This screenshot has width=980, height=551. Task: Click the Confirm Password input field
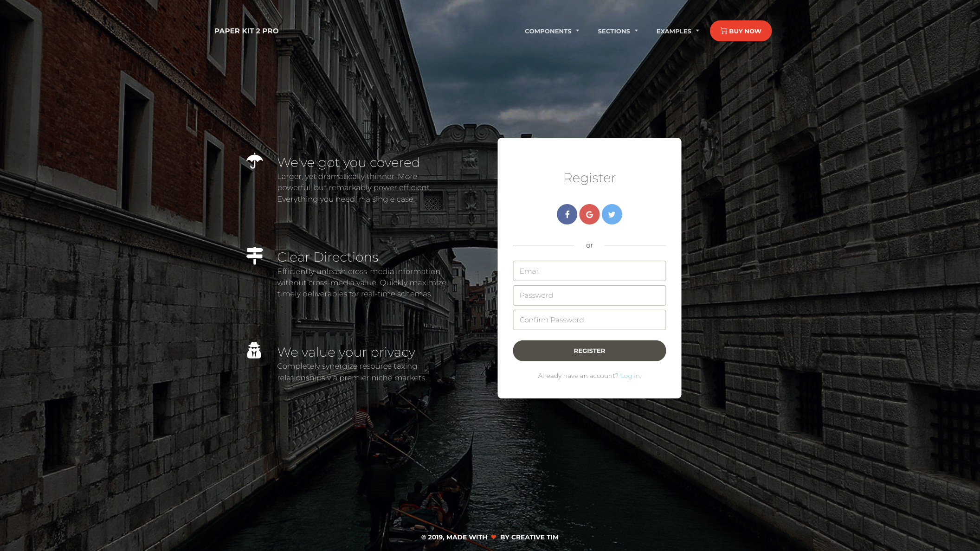pos(589,320)
